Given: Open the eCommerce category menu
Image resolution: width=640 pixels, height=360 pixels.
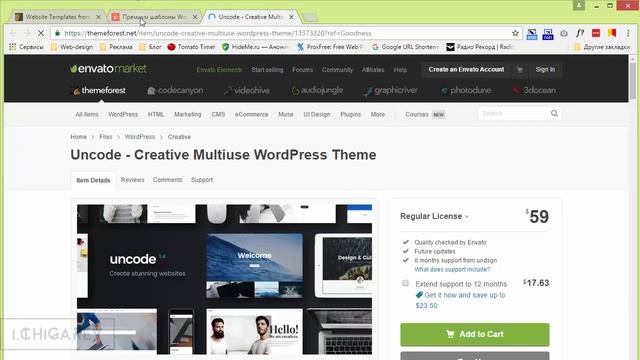Looking at the screenshot, I should [251, 114].
